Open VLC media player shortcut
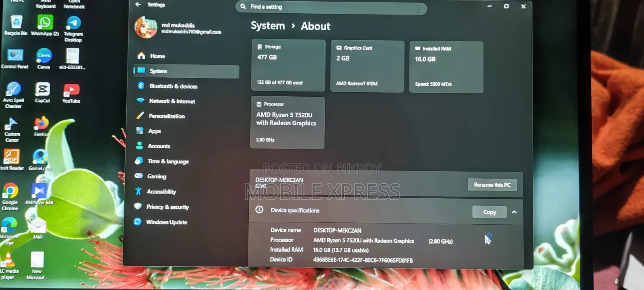 point(9,266)
